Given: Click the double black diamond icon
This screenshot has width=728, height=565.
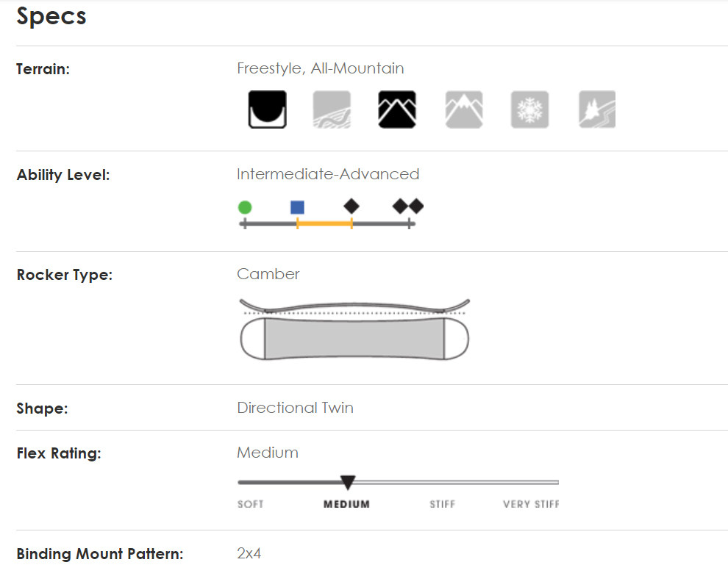Looking at the screenshot, I should [408, 206].
